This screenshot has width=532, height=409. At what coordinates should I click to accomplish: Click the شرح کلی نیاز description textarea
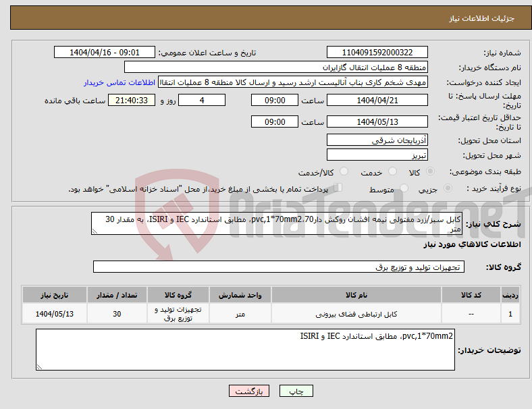pyautogui.click(x=277, y=223)
